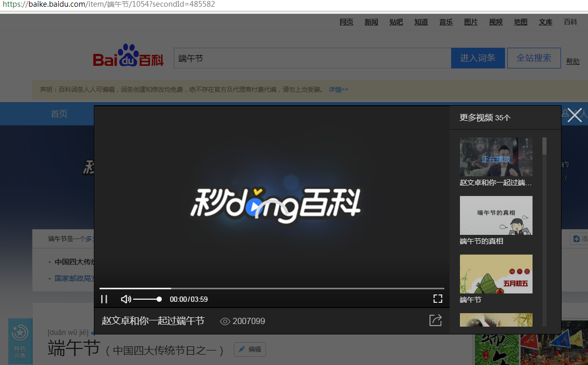Enter fullscreen video mode
Image resolution: width=588 pixels, height=365 pixels.
point(438,299)
